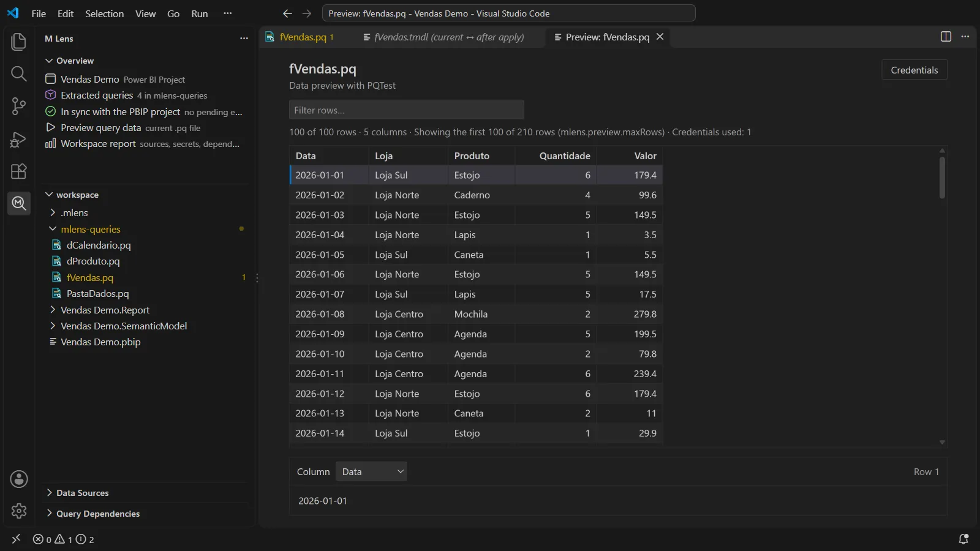980x551 pixels.
Task: Click the Go Back arrow in the title bar
Action: (287, 13)
